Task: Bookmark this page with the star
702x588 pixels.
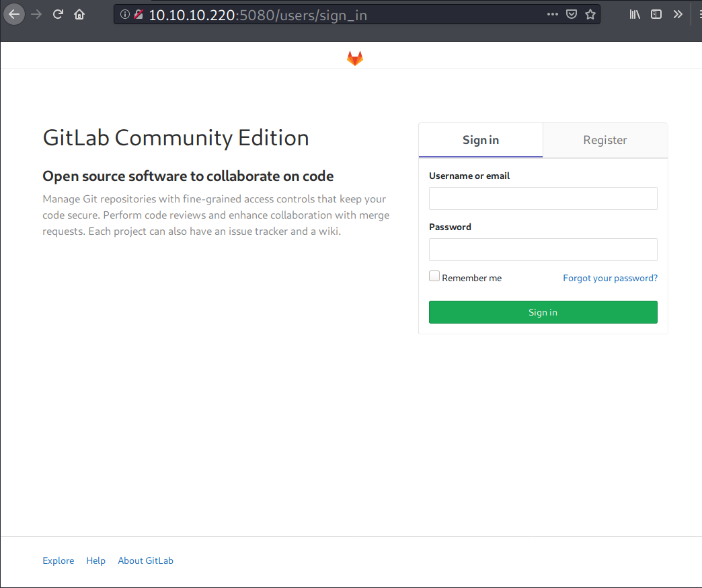Action: pyautogui.click(x=590, y=14)
